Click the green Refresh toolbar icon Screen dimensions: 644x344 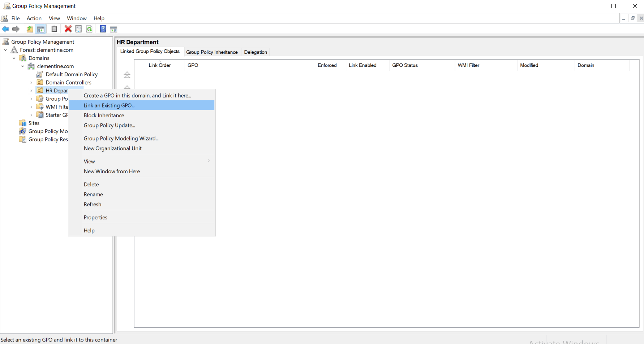coord(89,29)
